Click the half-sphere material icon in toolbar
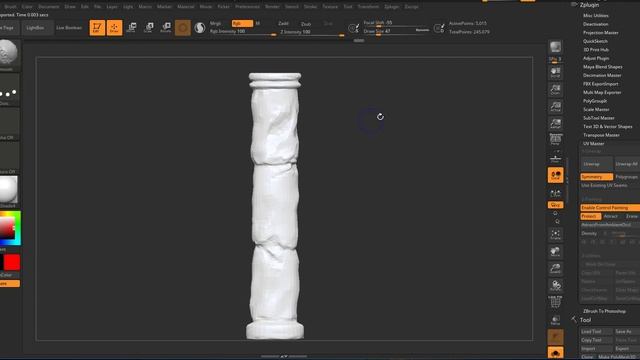Screen dimensions: 640x360 [x=200, y=28]
